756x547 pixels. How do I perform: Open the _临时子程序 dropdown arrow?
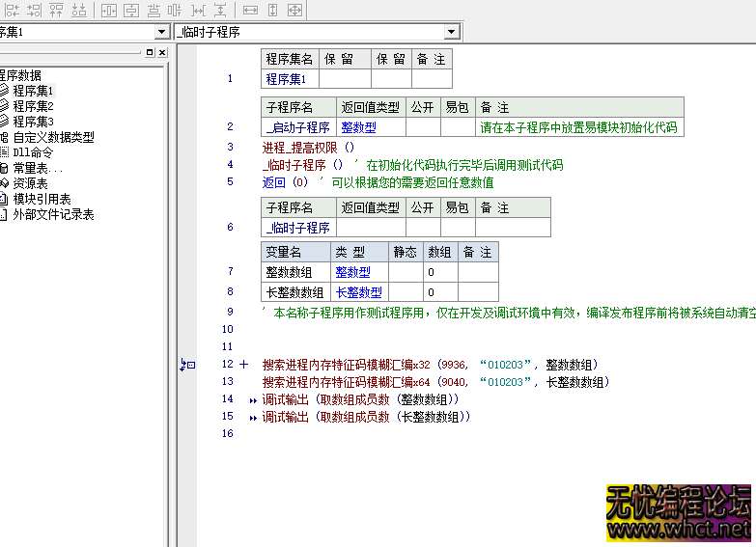tap(451, 32)
